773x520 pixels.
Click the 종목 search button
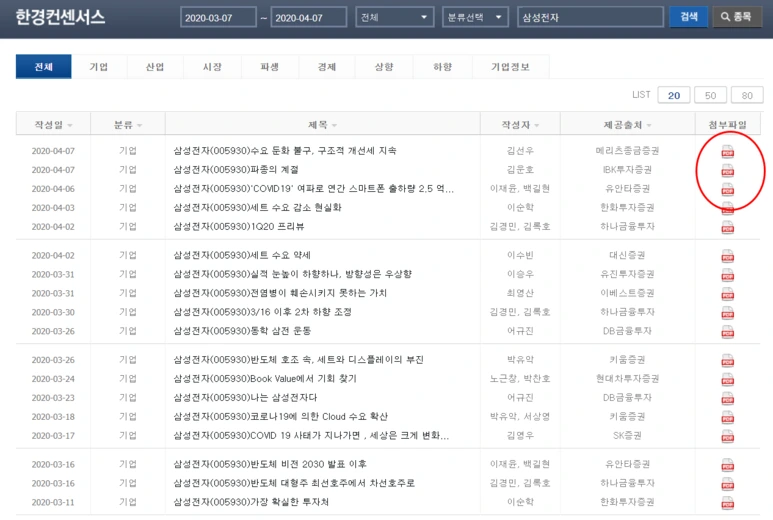737,17
